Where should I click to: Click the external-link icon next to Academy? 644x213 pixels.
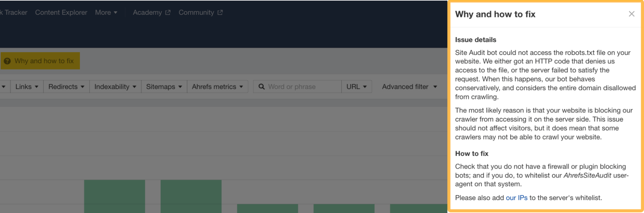click(168, 12)
